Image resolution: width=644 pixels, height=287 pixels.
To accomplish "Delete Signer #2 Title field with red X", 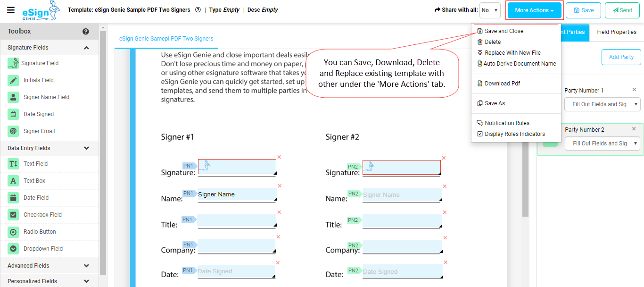I will click(x=445, y=212).
